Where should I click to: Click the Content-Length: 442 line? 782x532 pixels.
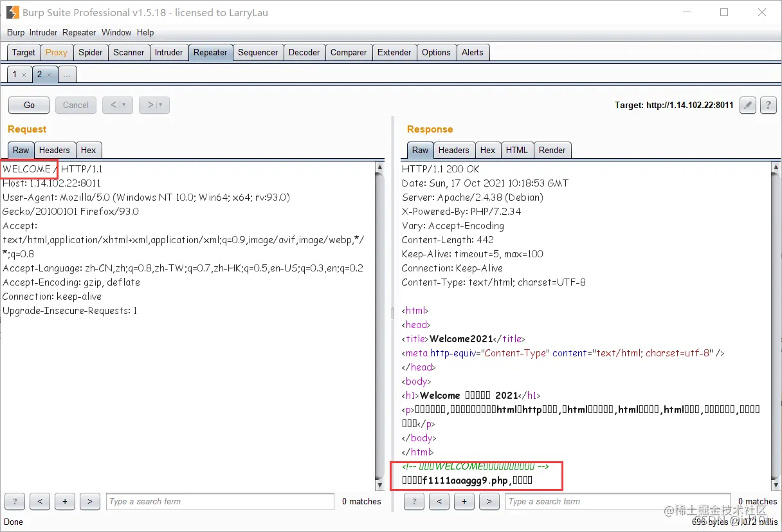[448, 240]
